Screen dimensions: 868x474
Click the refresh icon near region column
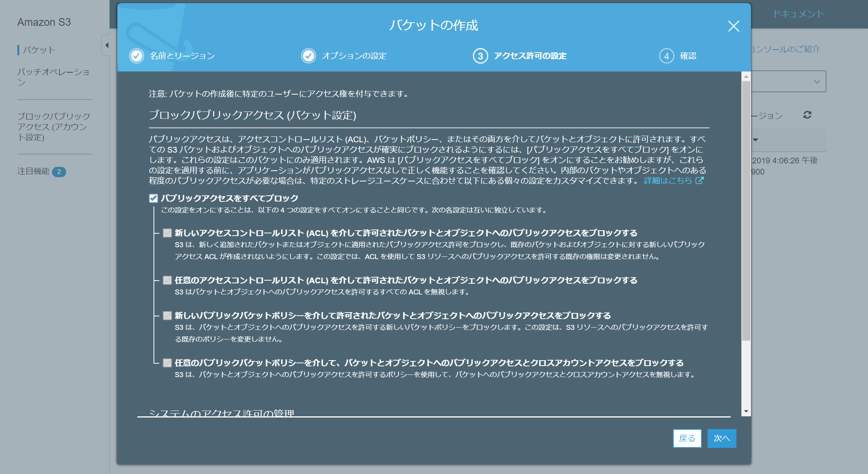[x=807, y=115]
